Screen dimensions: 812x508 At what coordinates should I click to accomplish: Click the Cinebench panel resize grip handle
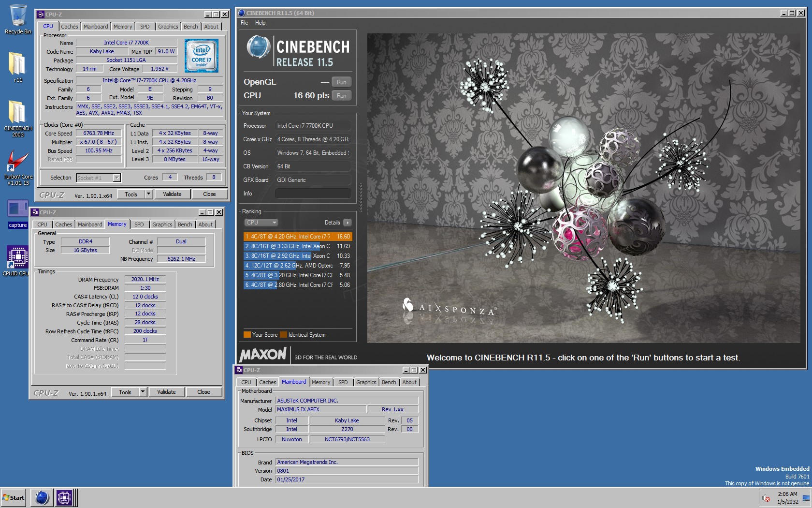click(x=361, y=197)
